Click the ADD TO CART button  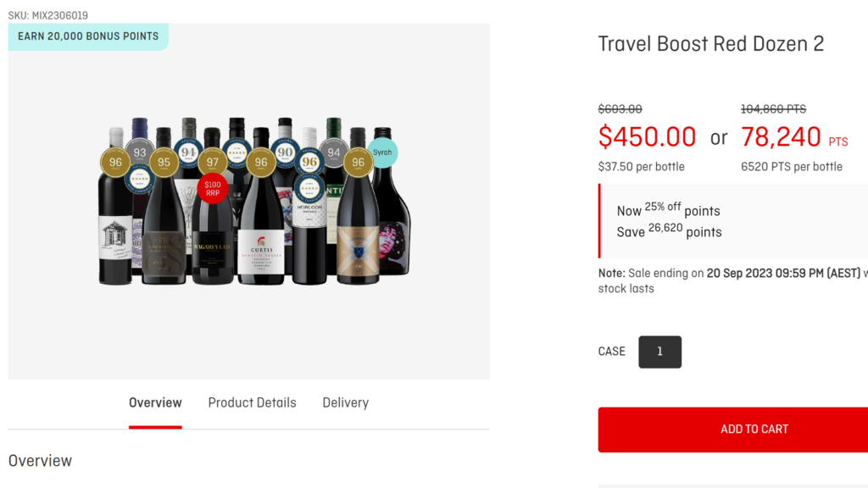[754, 430]
